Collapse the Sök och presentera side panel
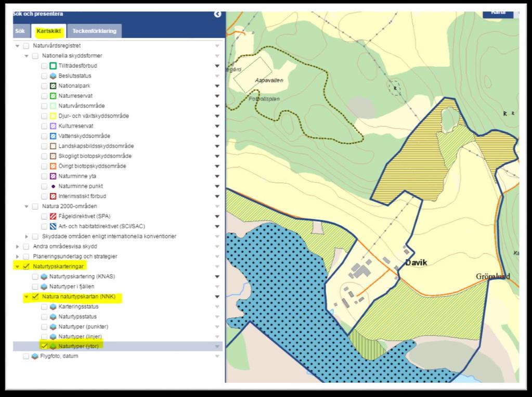The image size is (532, 397). click(x=217, y=14)
